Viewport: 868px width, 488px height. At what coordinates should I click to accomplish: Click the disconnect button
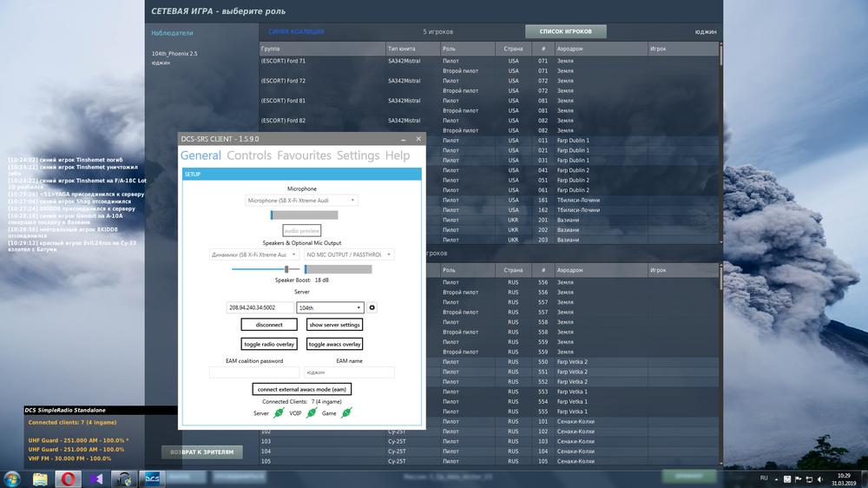[x=269, y=325]
